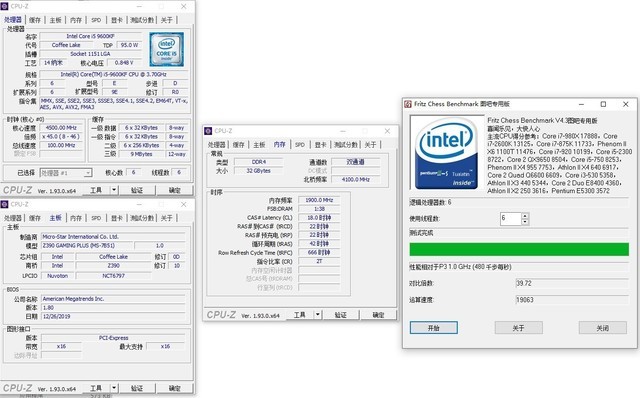
Task: Click the 逻辑处理器数: 6 label
Action: (430, 202)
